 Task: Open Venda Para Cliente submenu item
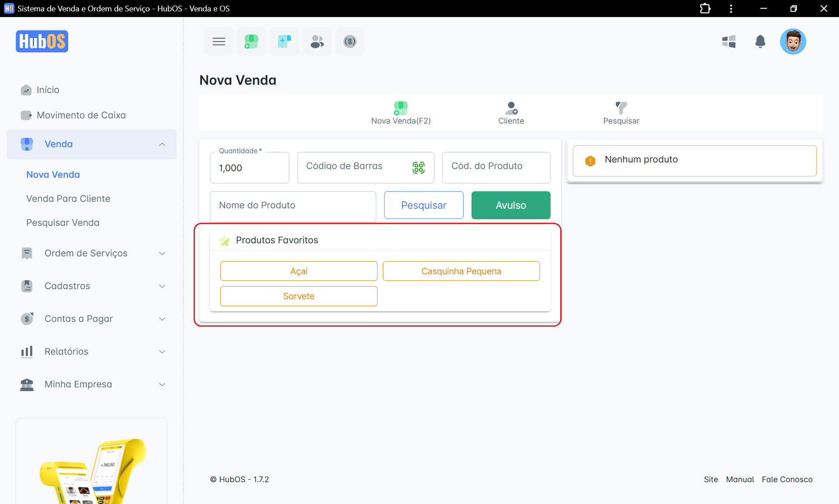68,199
